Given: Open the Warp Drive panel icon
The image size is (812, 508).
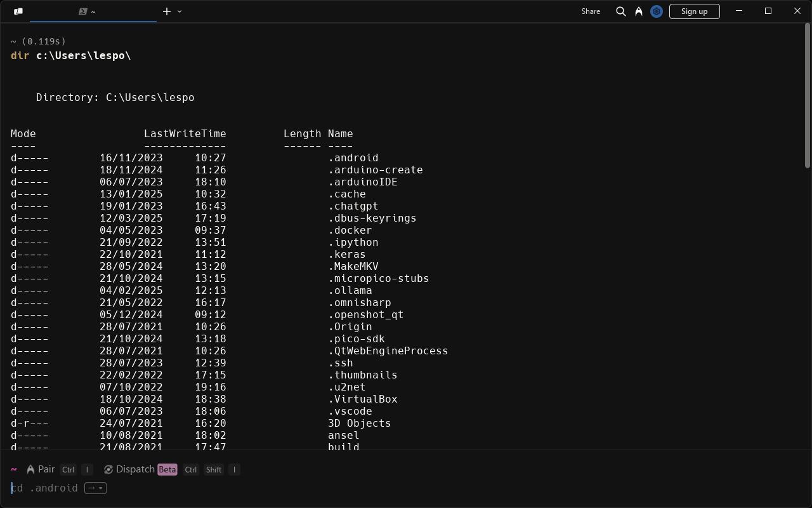Looking at the screenshot, I should pos(18,11).
